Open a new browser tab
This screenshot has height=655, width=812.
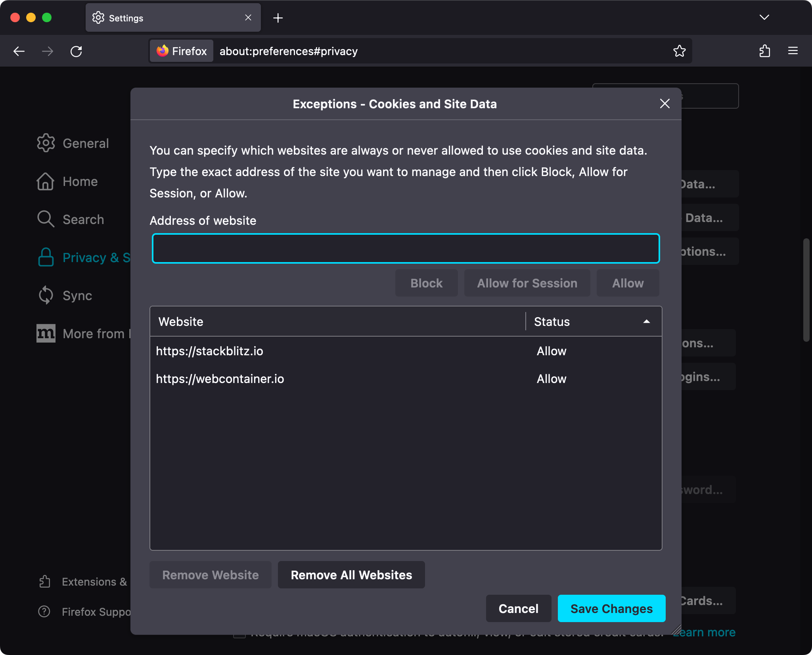pos(278,18)
